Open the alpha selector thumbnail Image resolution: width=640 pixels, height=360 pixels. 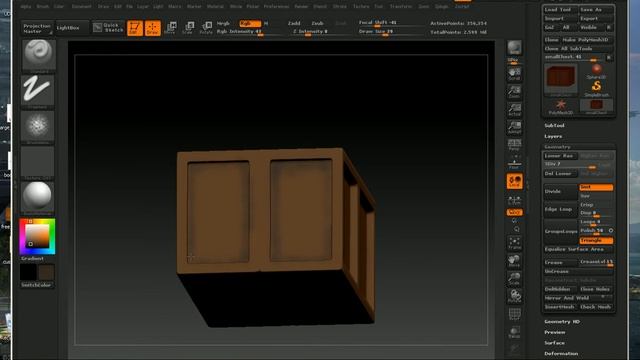coord(38,127)
